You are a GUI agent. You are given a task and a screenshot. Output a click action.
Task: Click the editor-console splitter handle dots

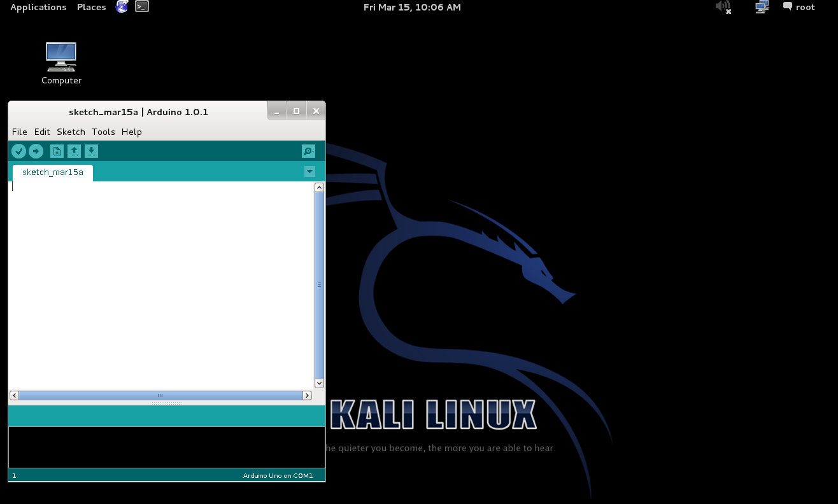[x=167, y=403]
